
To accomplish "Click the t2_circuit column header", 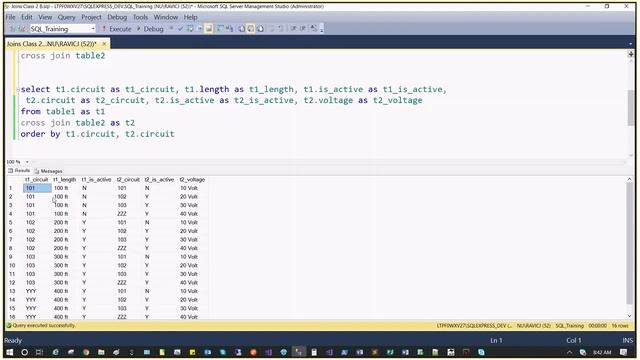I will [128, 180].
